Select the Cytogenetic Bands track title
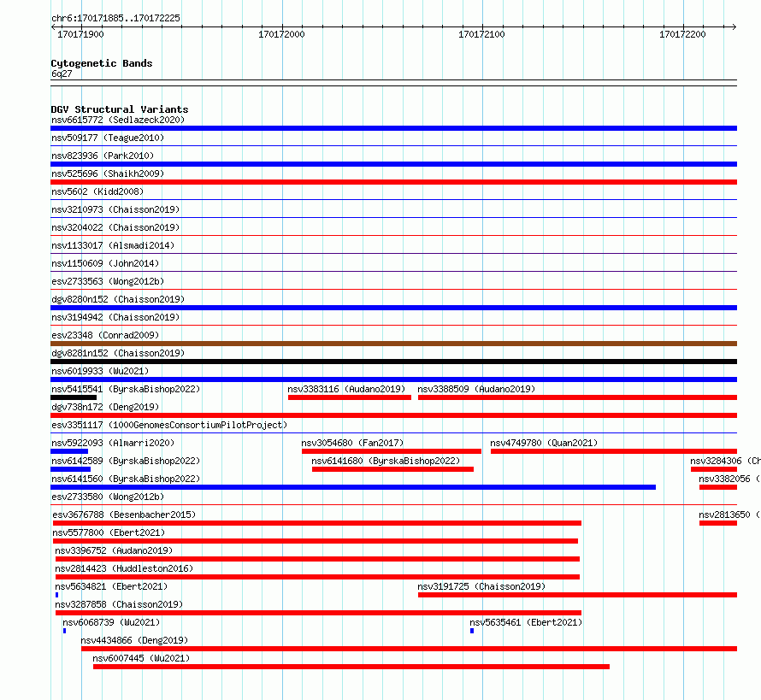The image size is (761, 700). point(102,63)
